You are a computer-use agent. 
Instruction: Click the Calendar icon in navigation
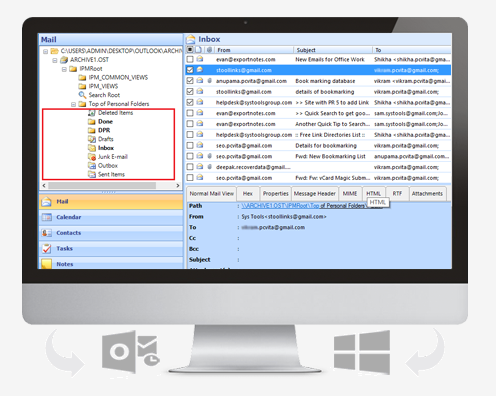46,217
